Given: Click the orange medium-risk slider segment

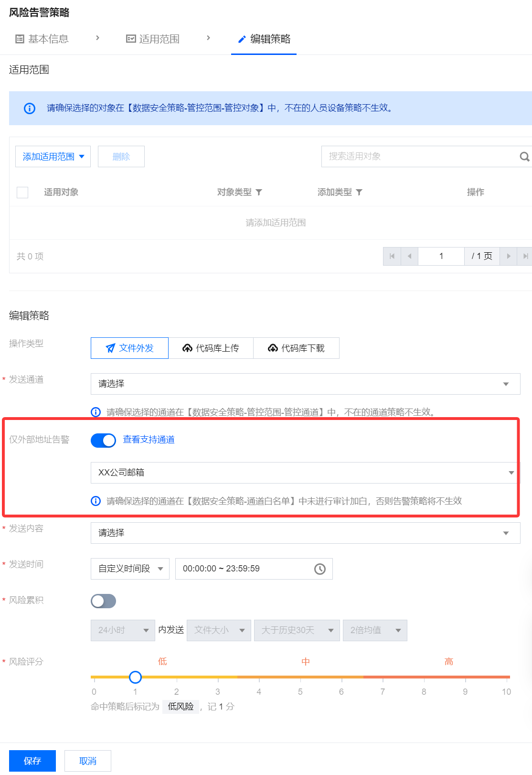Looking at the screenshot, I should point(300,677).
